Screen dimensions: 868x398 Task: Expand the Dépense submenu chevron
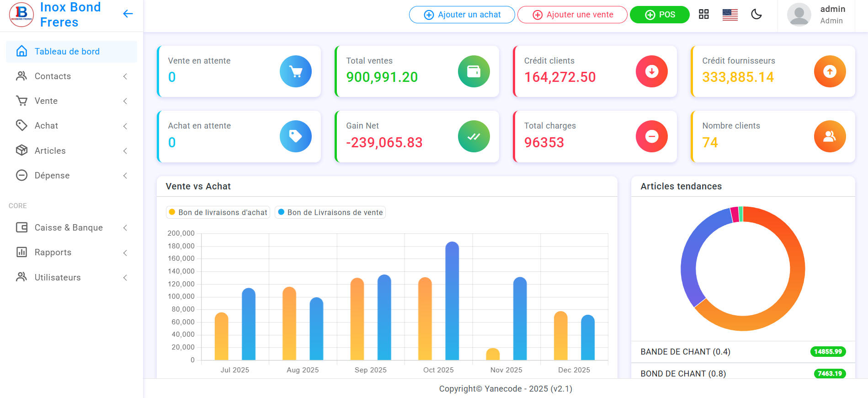tap(125, 176)
